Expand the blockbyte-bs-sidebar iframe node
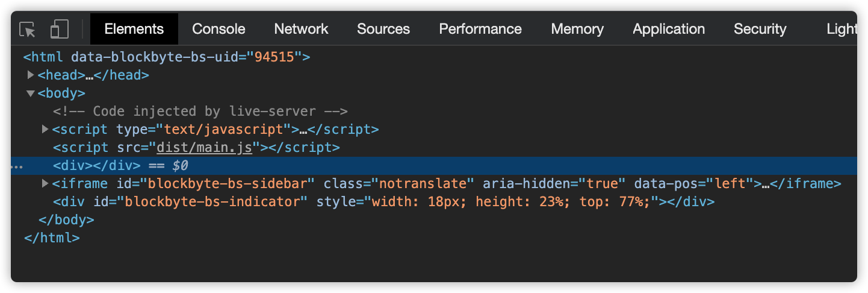 coord(45,183)
